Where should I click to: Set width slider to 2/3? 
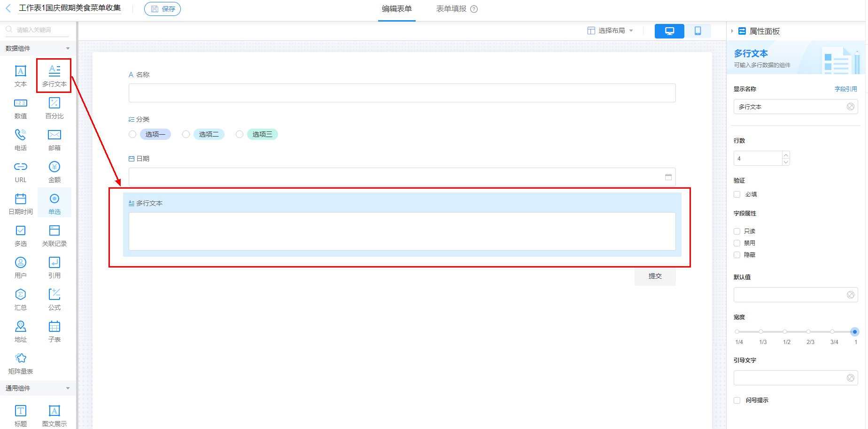[x=808, y=332]
